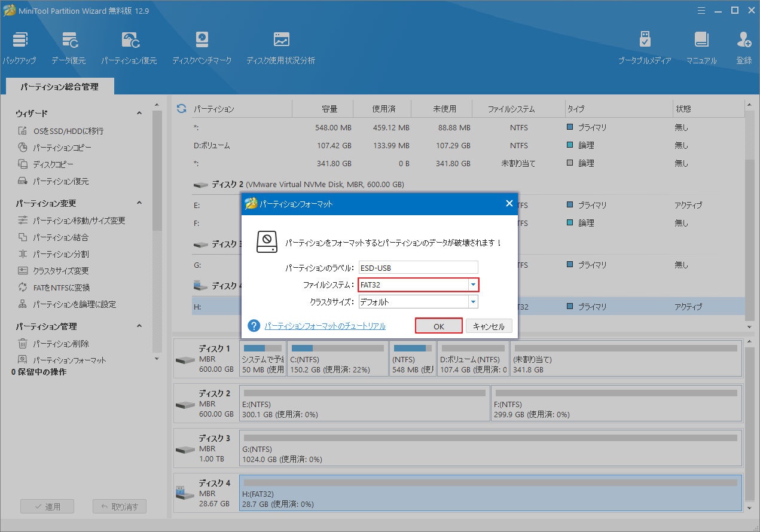Image resolution: width=760 pixels, height=532 pixels.
Task: Select C:(NTFS) block in disk map
Action: [x=337, y=358]
